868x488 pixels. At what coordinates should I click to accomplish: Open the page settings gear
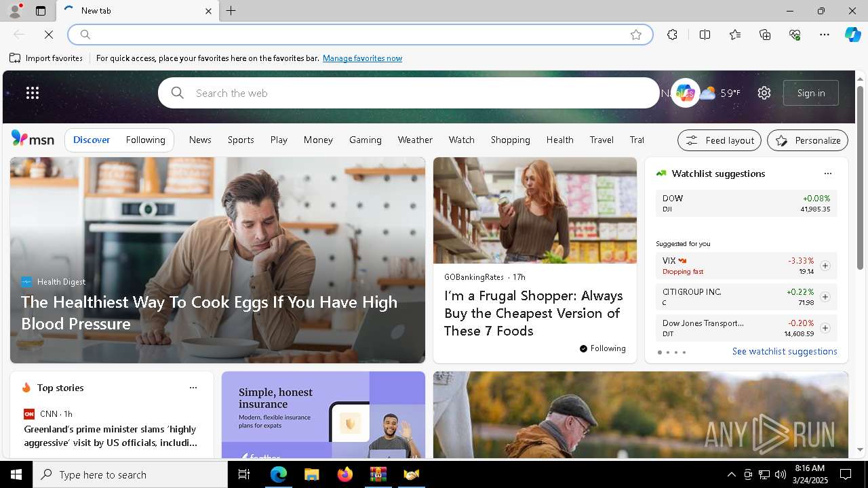[764, 93]
